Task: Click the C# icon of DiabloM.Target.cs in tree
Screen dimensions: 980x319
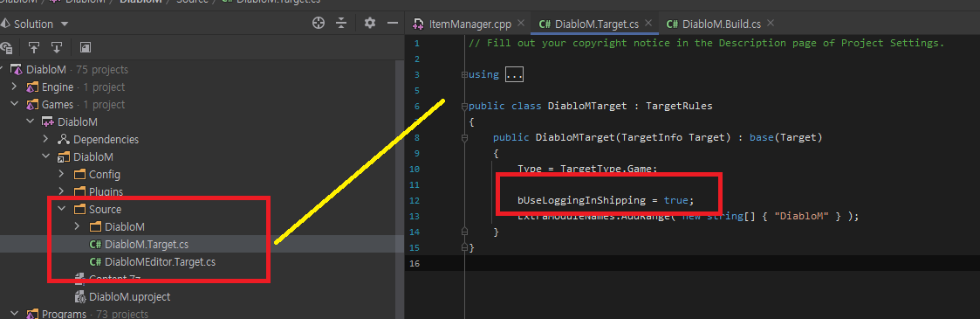Action: pos(96,244)
